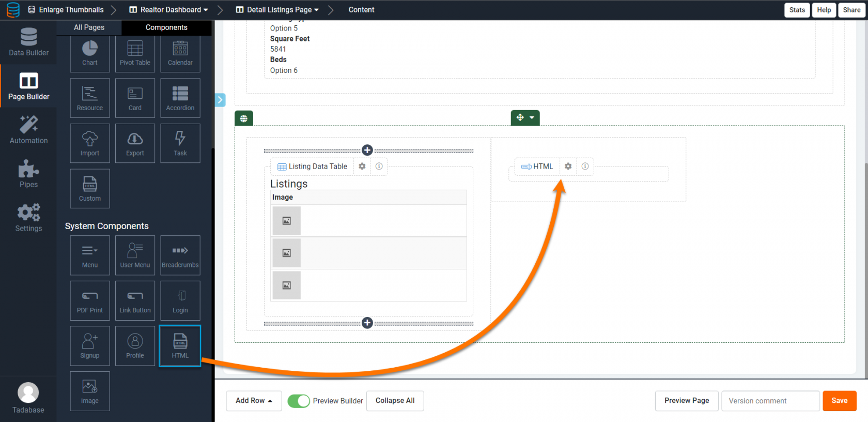Open Listing Data Table settings gear
868x422 pixels.
coord(362,167)
